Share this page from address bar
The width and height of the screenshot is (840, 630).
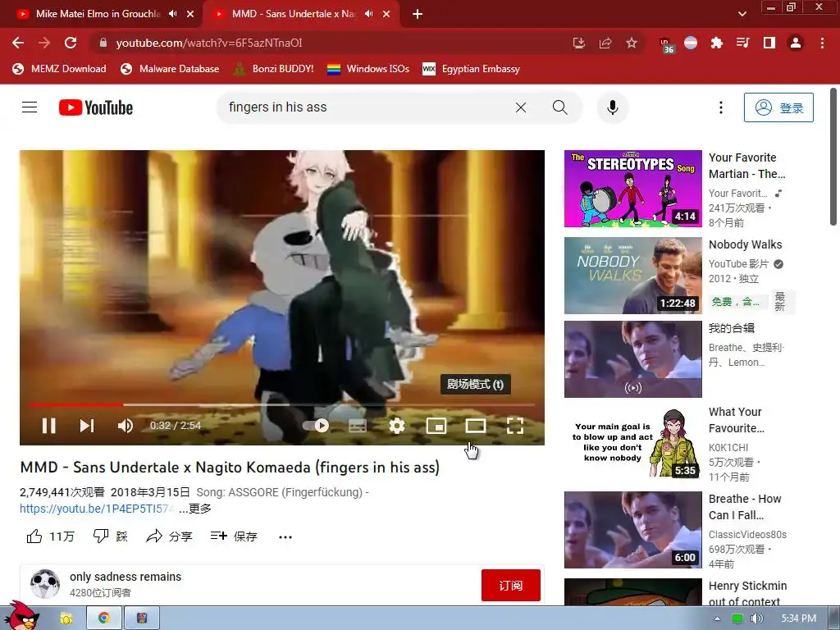coord(605,43)
